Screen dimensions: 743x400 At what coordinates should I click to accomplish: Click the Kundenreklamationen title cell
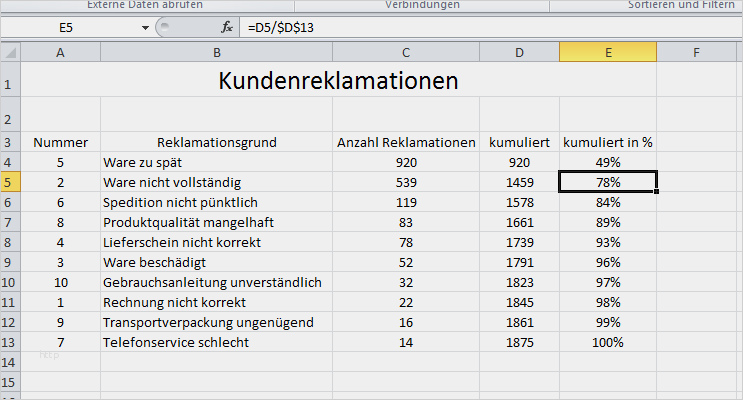(x=338, y=81)
